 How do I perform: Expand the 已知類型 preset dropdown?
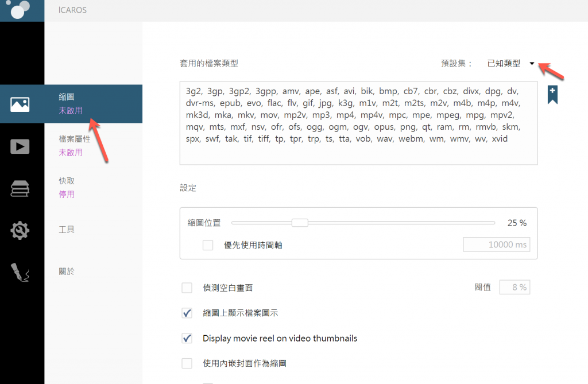(510, 63)
